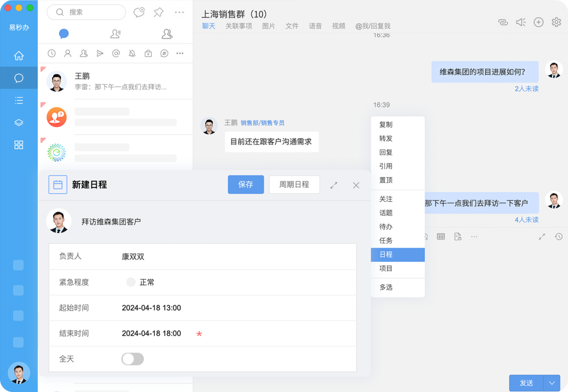
Task: Select the 正常 urgency radio button
Action: 131,282
